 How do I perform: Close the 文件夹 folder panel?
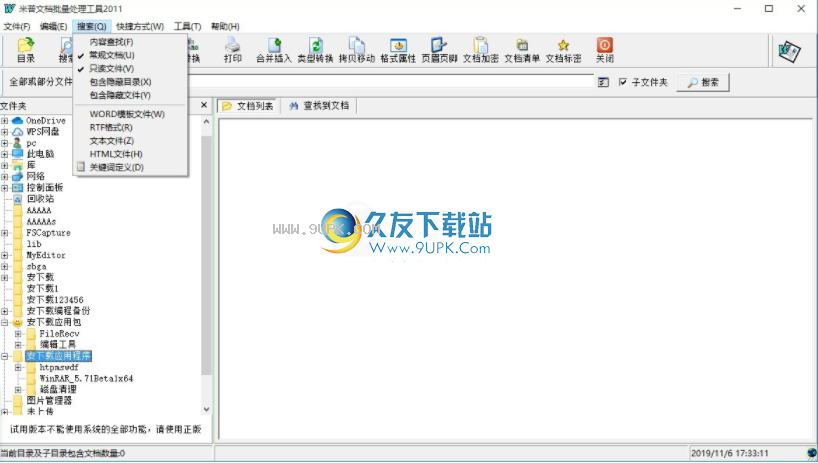coord(204,105)
